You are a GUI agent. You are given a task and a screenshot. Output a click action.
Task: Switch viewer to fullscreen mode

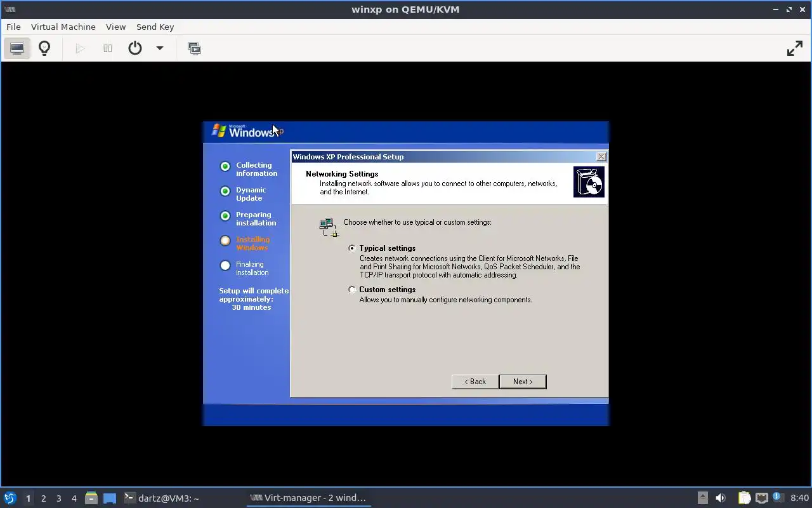pos(795,48)
